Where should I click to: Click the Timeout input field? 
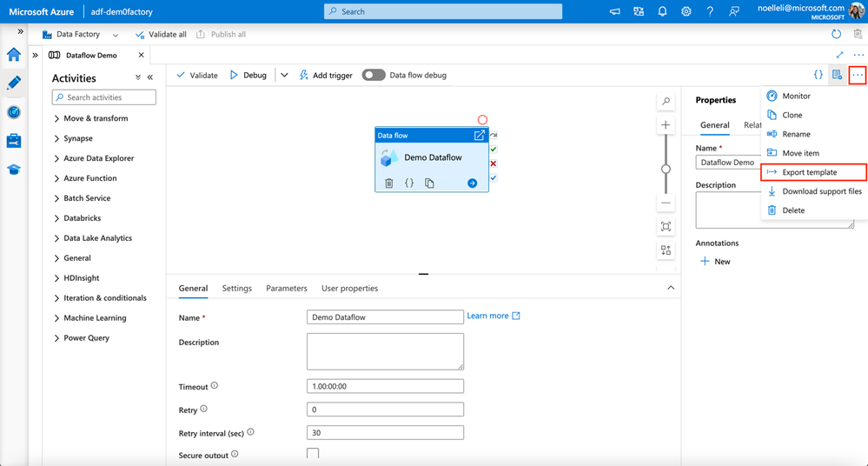pos(385,386)
